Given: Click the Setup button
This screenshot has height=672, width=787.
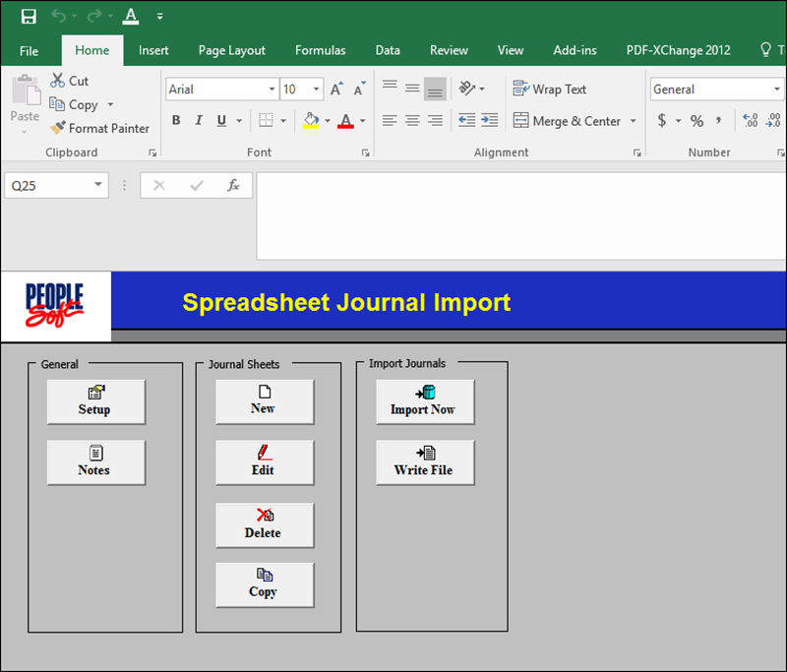Looking at the screenshot, I should [95, 401].
